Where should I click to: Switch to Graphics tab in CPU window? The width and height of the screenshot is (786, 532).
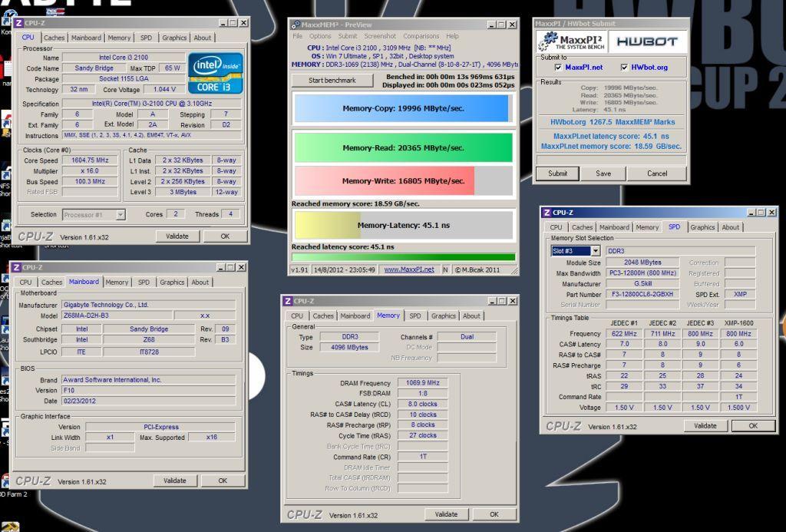click(174, 38)
